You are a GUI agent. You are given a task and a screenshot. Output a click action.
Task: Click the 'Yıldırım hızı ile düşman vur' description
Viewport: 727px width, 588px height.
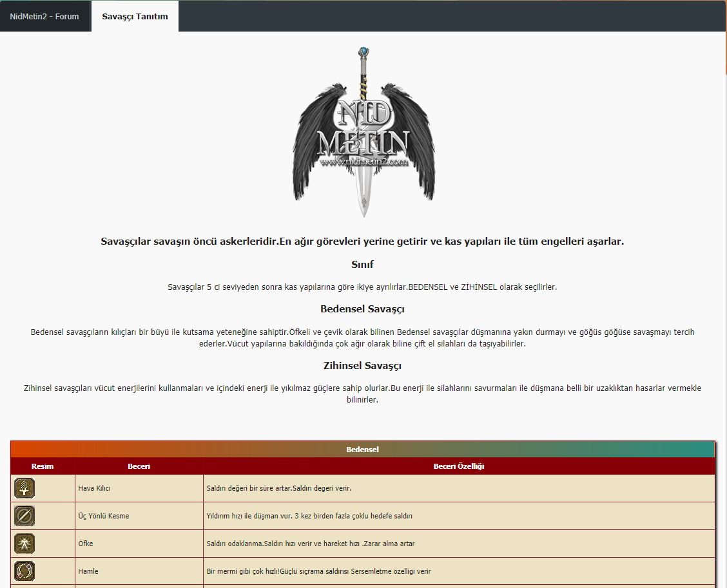[x=459, y=516]
